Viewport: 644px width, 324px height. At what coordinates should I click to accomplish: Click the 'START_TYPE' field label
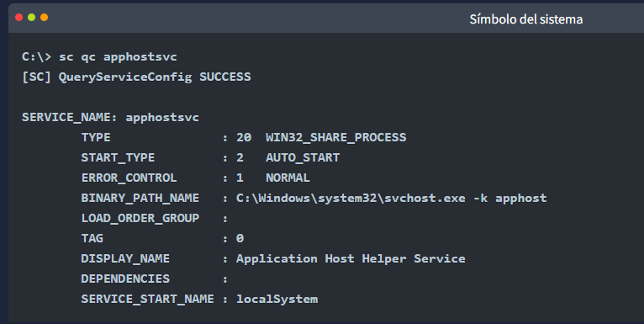[118, 158]
